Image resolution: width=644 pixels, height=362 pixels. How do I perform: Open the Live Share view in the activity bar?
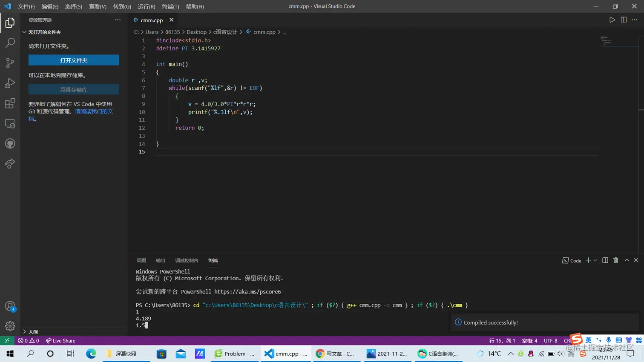point(10,164)
